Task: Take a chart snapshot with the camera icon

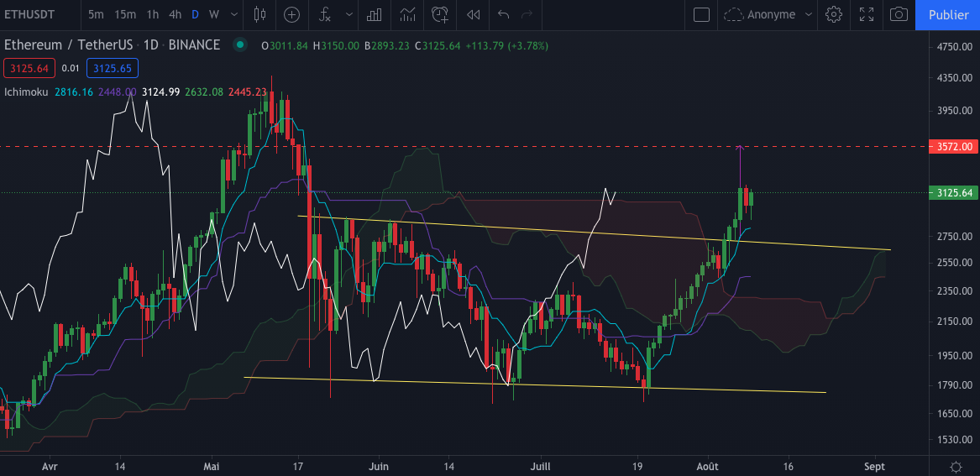Action: click(x=899, y=14)
